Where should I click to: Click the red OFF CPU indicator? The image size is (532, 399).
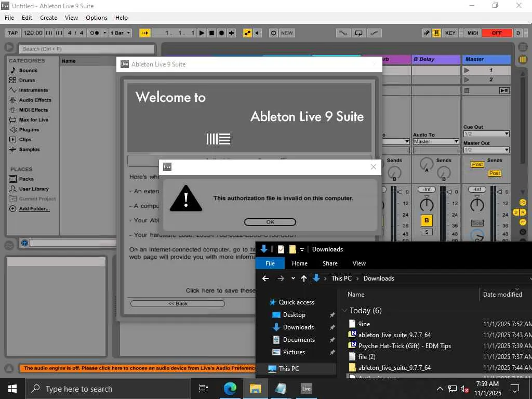pyautogui.click(x=497, y=33)
